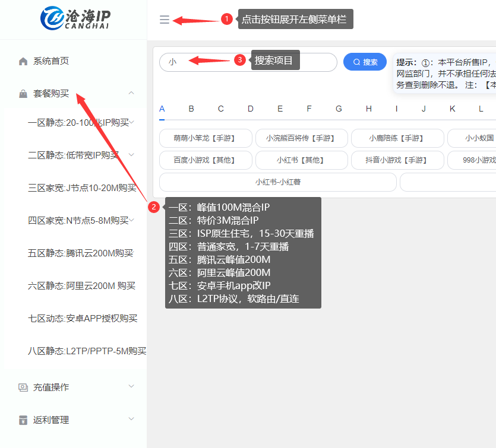Click the home icon beside 系统首页

coord(23,61)
